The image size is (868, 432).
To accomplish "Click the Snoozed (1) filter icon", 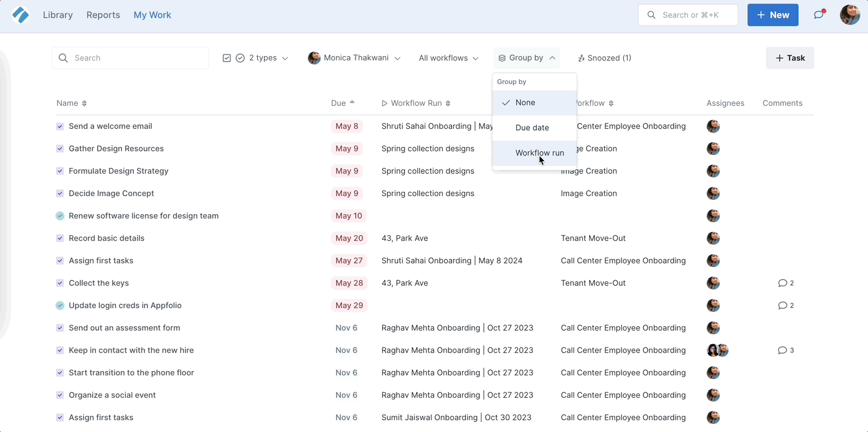I will coord(582,58).
